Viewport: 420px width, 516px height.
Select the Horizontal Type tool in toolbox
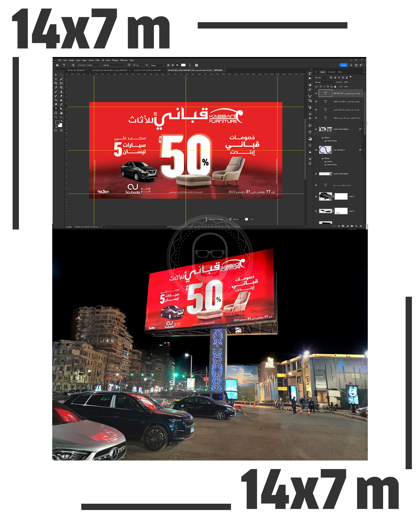[56, 109]
